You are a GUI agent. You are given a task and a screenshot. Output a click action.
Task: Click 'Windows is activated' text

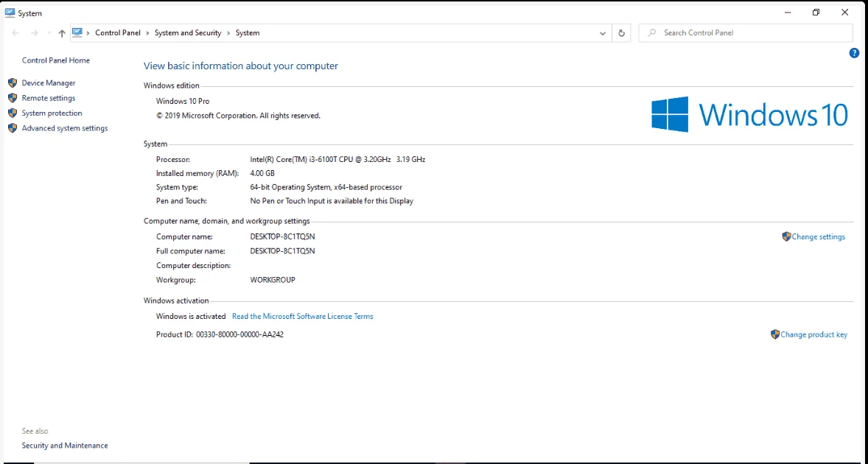pyautogui.click(x=191, y=317)
